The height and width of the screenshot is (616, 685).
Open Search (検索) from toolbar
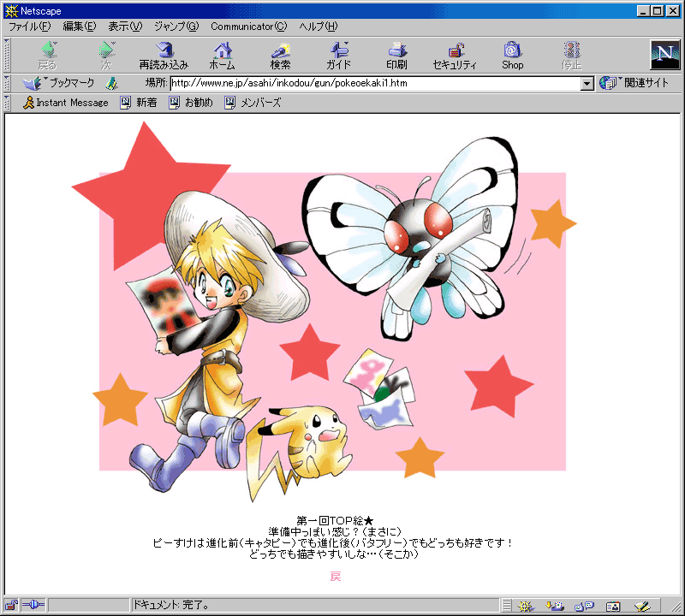tap(280, 56)
